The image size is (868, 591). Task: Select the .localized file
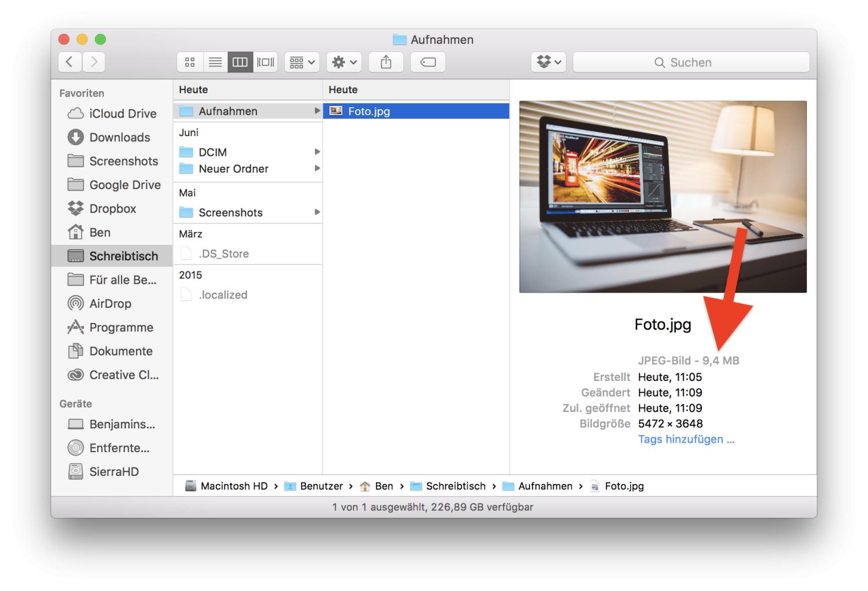pyautogui.click(x=248, y=295)
